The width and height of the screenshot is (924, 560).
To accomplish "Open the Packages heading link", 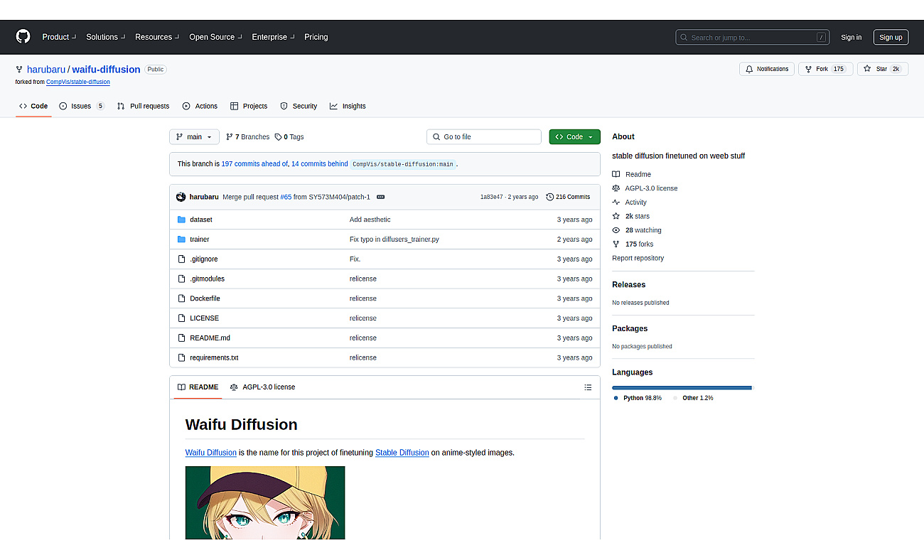I will (x=630, y=328).
